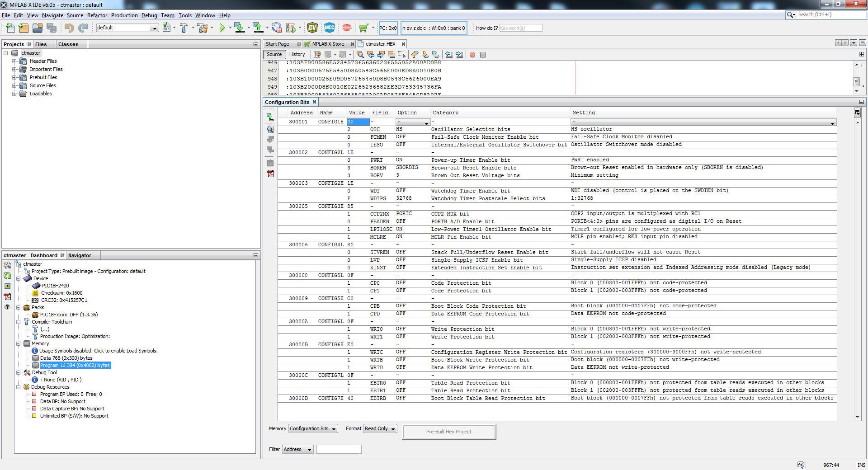Click the New Project icon in main toolbar

click(24, 28)
